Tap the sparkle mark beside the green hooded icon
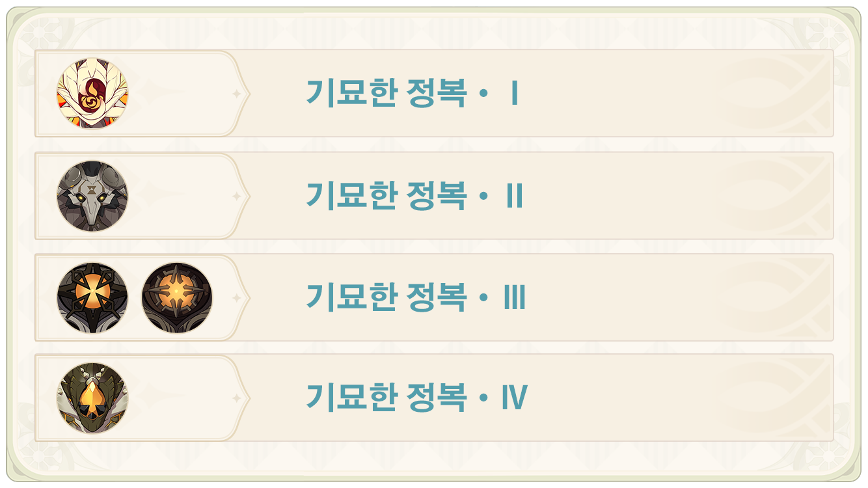This screenshot has width=868, height=488. coord(237,398)
